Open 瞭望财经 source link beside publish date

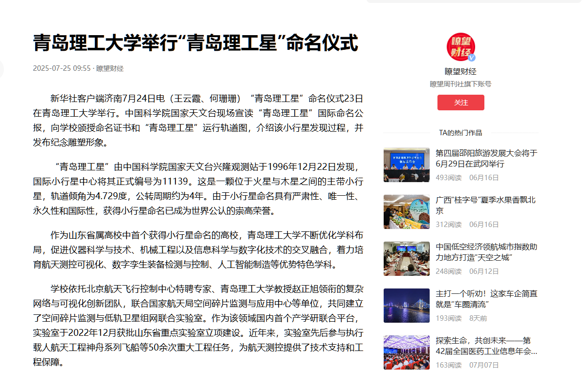tap(109, 68)
